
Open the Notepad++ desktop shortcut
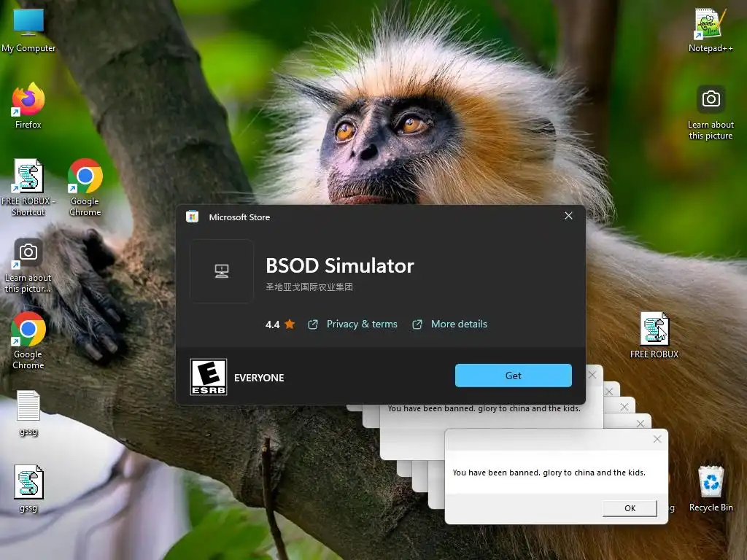[x=711, y=29]
